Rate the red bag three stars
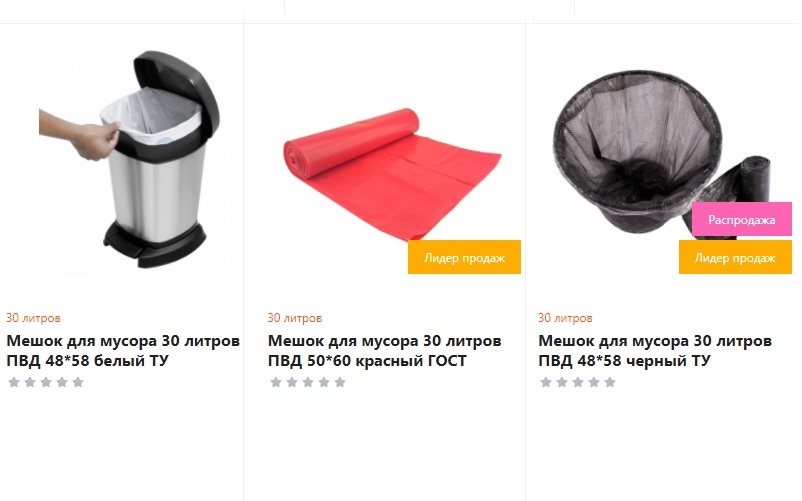 (308, 382)
